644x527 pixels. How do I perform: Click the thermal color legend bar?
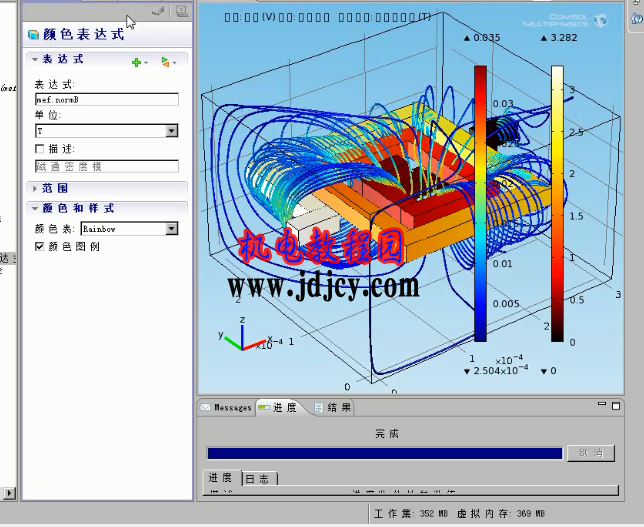(x=557, y=203)
